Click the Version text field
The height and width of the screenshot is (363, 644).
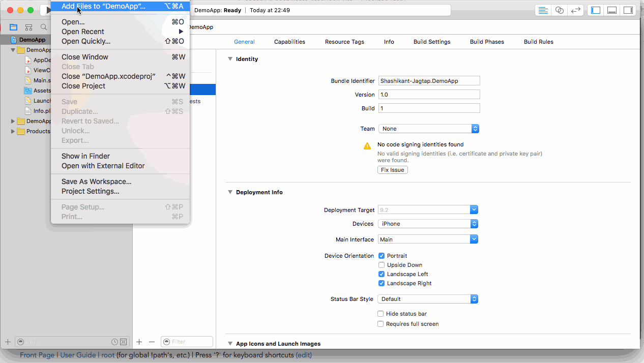point(429,95)
